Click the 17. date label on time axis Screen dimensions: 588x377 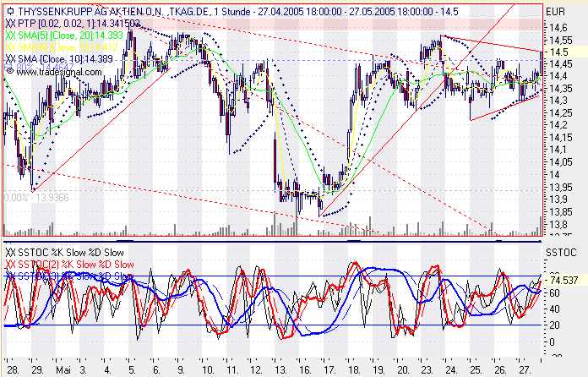pos(329,370)
